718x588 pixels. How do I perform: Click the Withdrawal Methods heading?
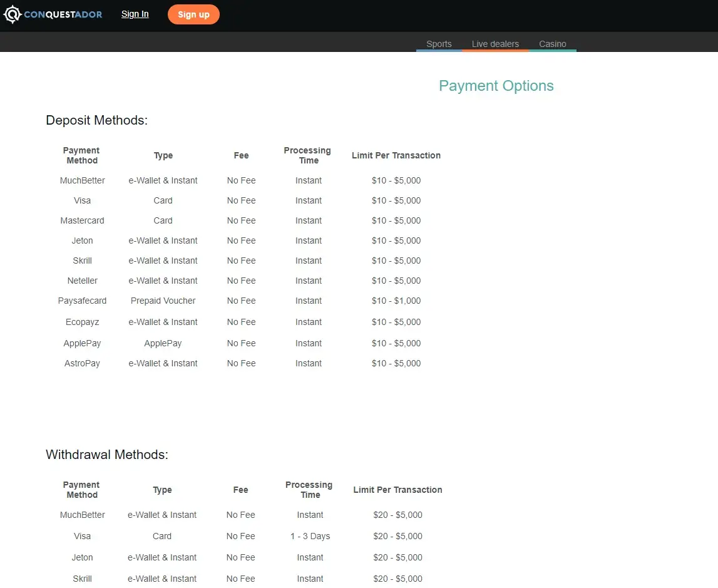click(x=106, y=454)
